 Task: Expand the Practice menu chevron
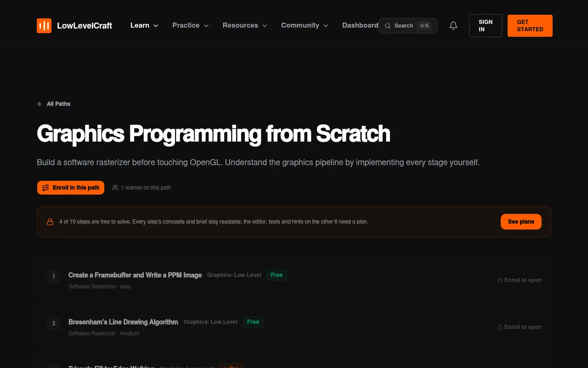(x=206, y=26)
